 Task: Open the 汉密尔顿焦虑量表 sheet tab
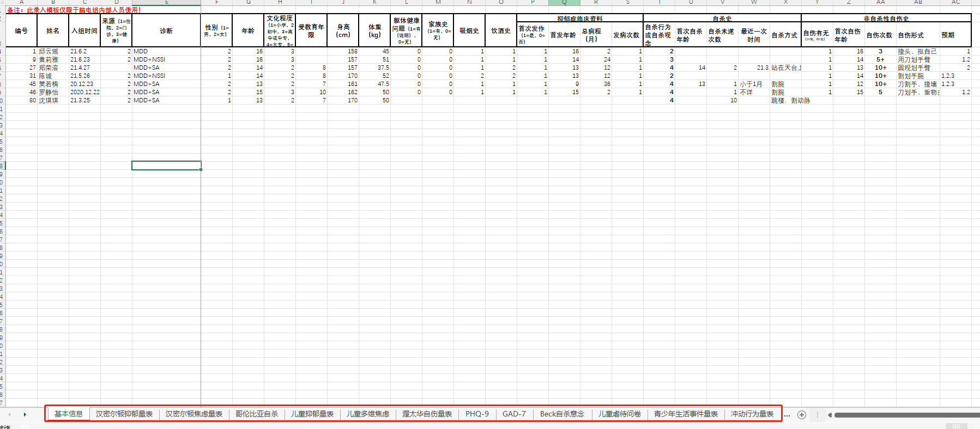pos(194,414)
